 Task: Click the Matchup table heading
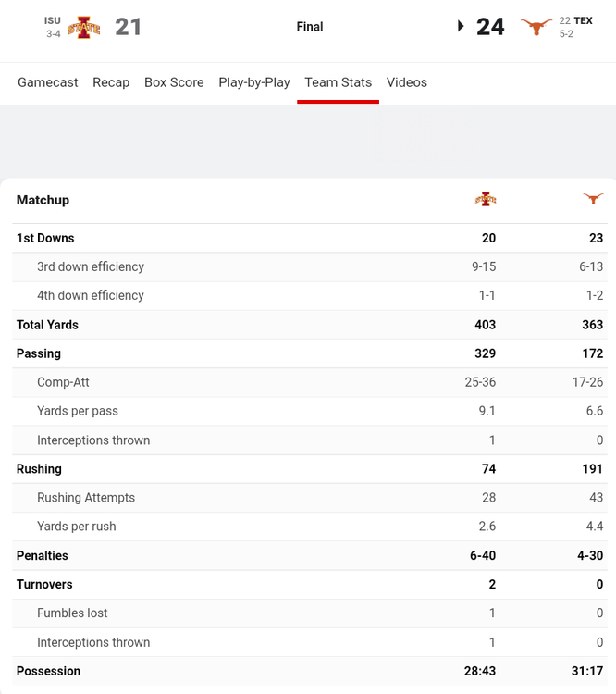[43, 200]
